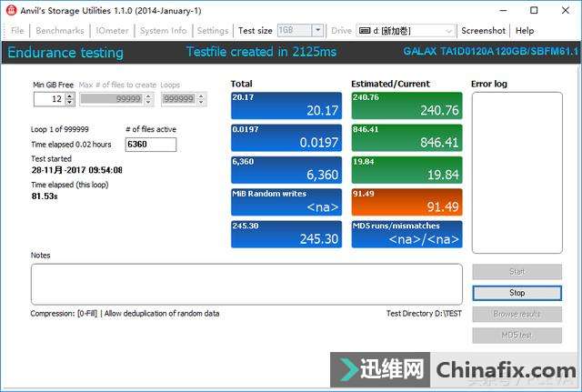Open the Benchmarks menu
Image resolution: width=582 pixels, height=392 pixels.
coord(59,31)
